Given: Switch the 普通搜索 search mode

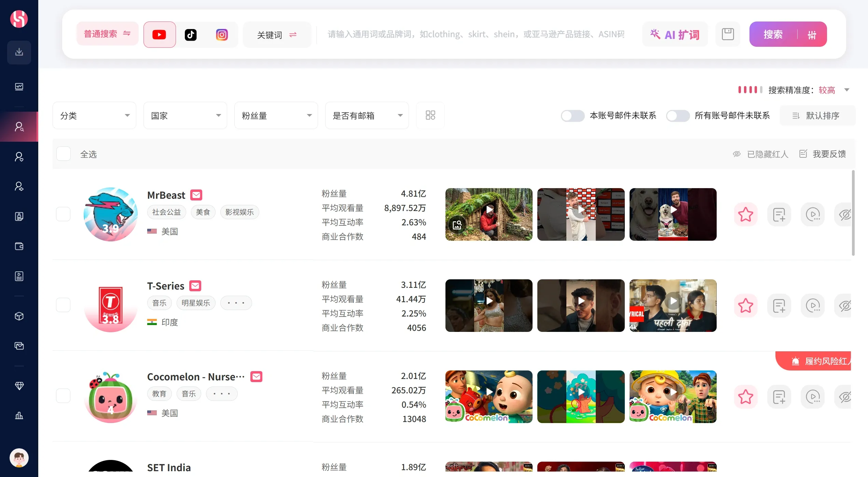Looking at the screenshot, I should click(x=107, y=34).
